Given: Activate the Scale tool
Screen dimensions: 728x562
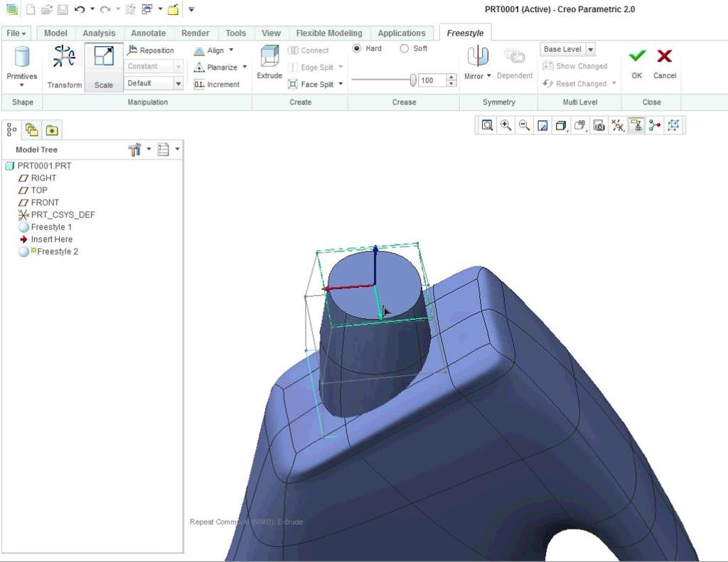Looking at the screenshot, I should 104,67.
